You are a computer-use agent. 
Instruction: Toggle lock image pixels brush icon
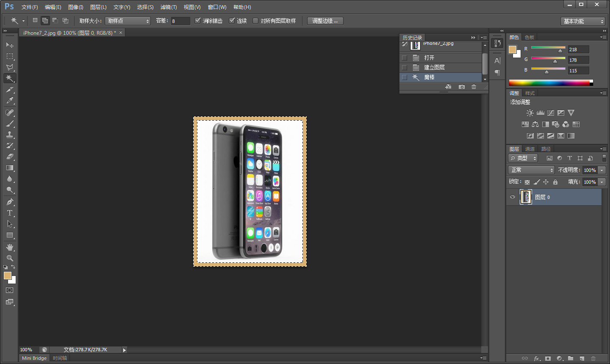(537, 182)
